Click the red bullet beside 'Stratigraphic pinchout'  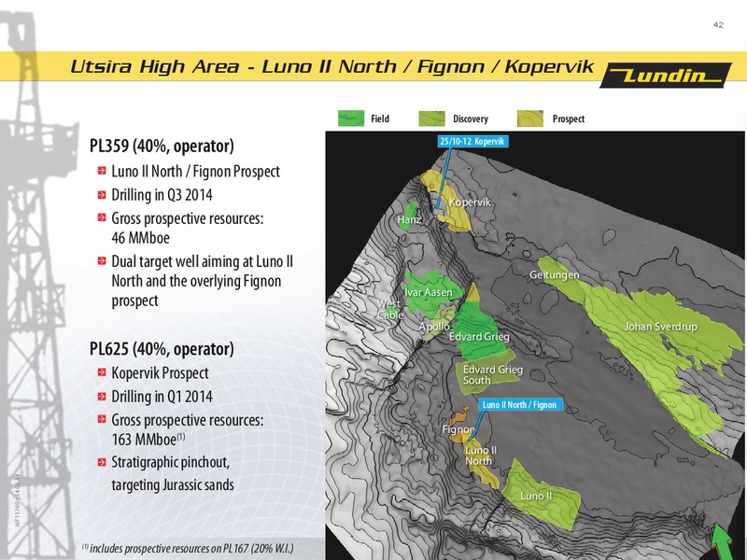[x=102, y=462]
